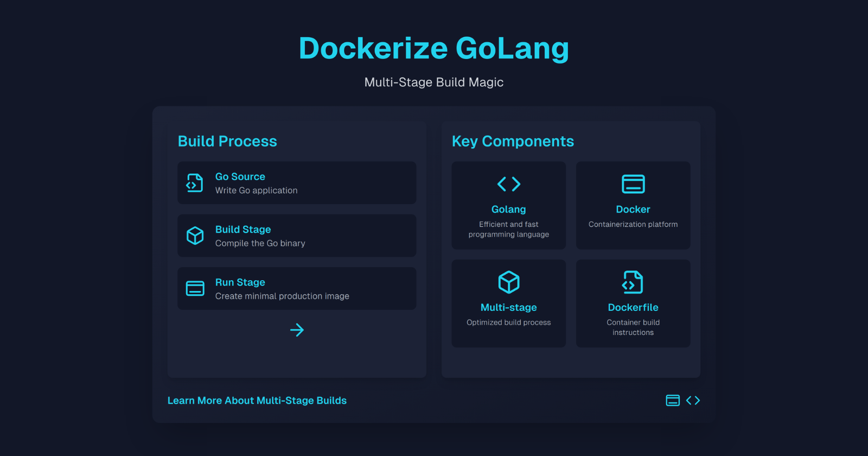Select the Go Source step title
The width and height of the screenshot is (868, 456).
click(x=240, y=176)
